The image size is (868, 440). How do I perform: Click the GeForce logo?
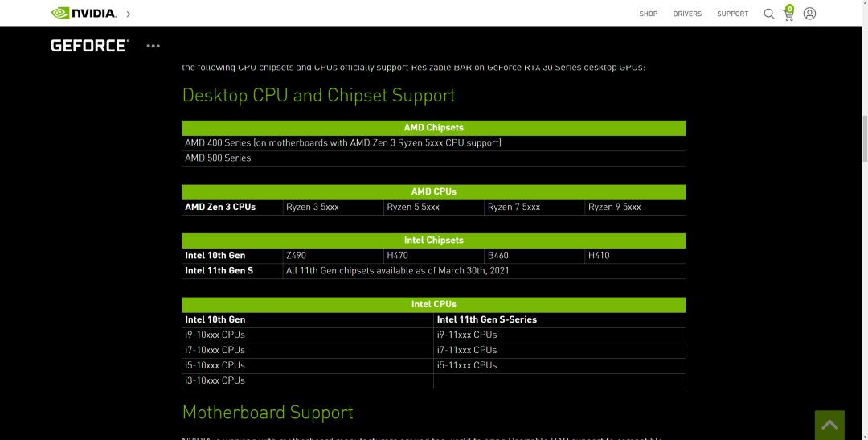[89, 46]
